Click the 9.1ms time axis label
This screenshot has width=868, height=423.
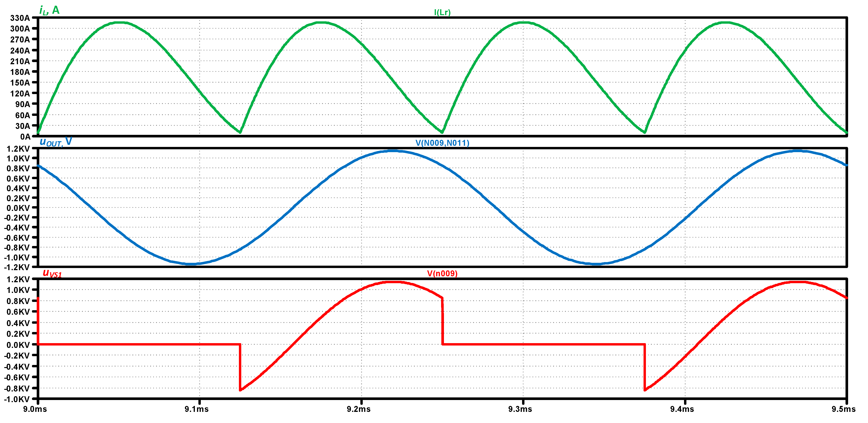point(197,409)
